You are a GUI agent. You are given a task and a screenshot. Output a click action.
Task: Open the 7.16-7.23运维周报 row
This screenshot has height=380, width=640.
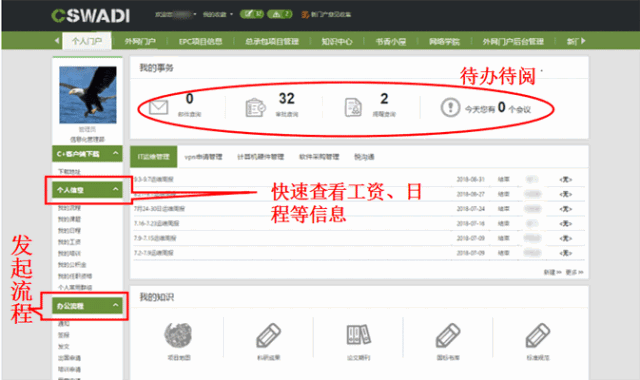pyautogui.click(x=359, y=223)
